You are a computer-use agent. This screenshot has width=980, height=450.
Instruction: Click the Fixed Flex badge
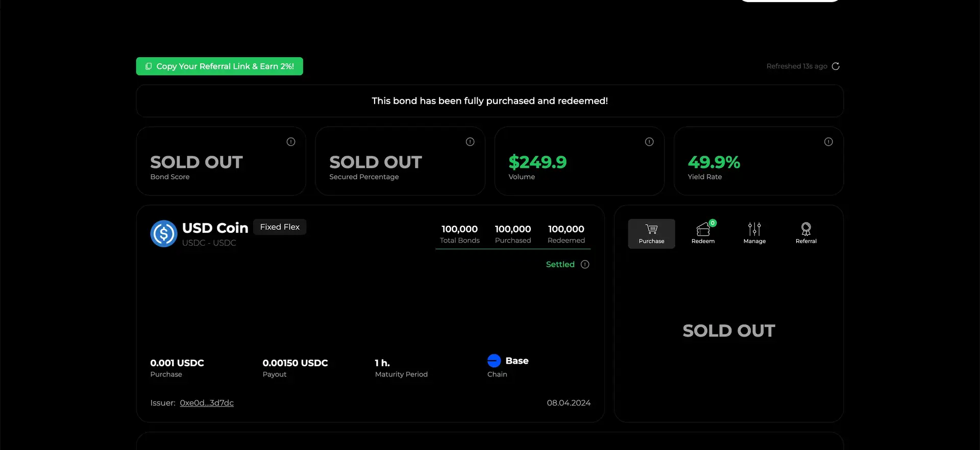click(x=280, y=227)
